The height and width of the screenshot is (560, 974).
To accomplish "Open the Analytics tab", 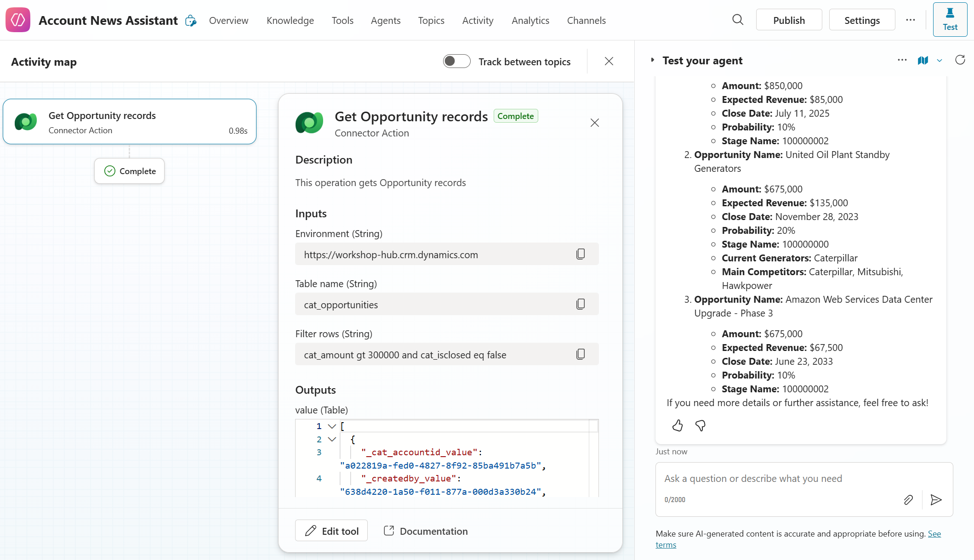I will pos(530,20).
